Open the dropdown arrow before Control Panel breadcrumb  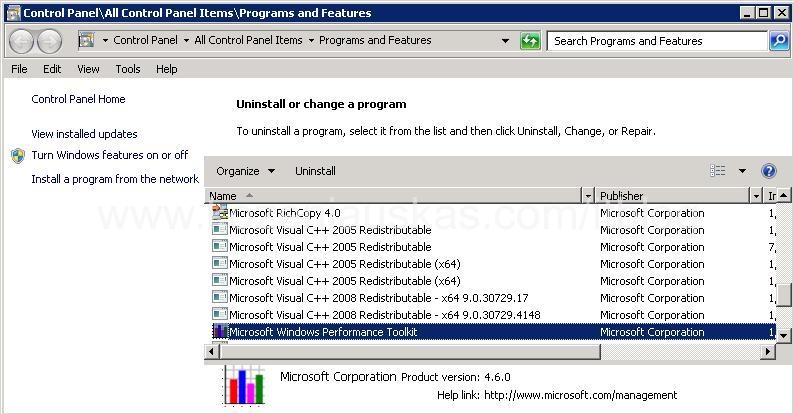coord(105,40)
